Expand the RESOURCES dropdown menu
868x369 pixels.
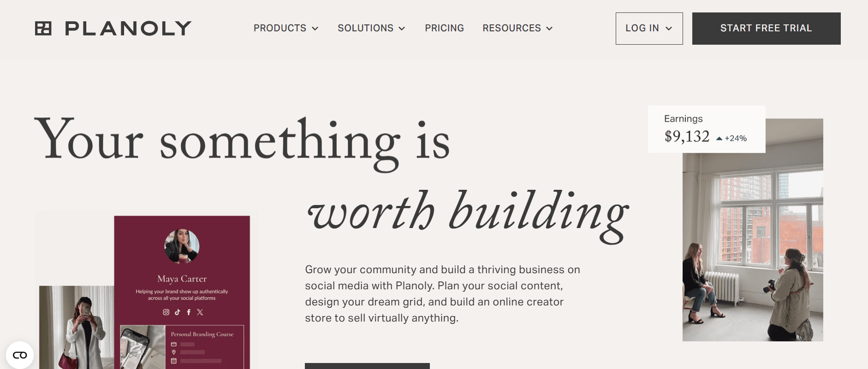coord(517,28)
